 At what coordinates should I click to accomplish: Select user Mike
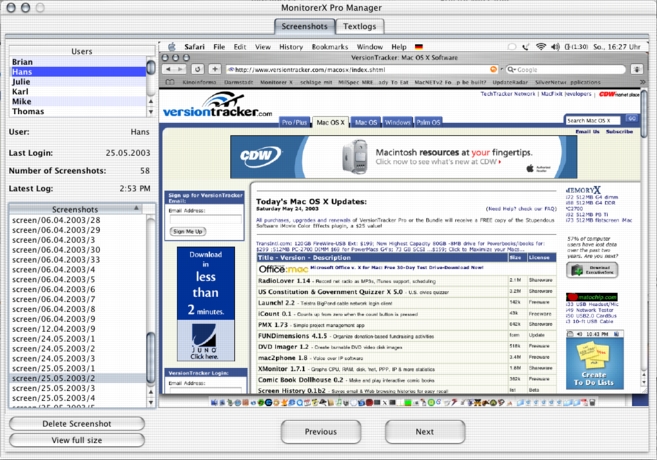78,101
